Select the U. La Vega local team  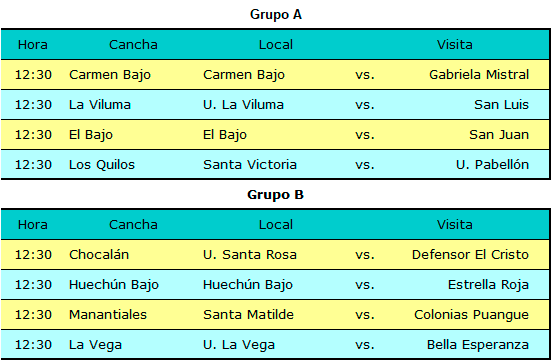[x=239, y=345]
